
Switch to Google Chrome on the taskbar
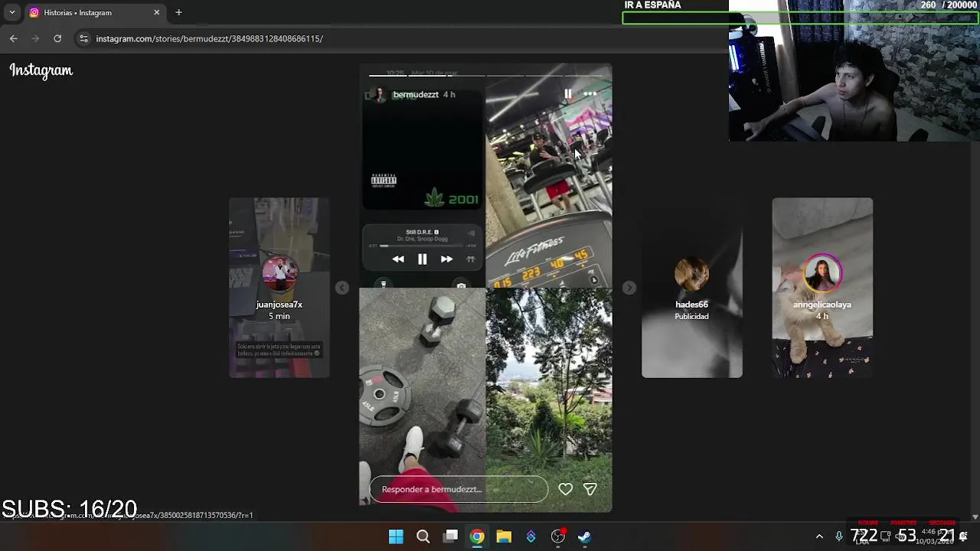click(477, 536)
